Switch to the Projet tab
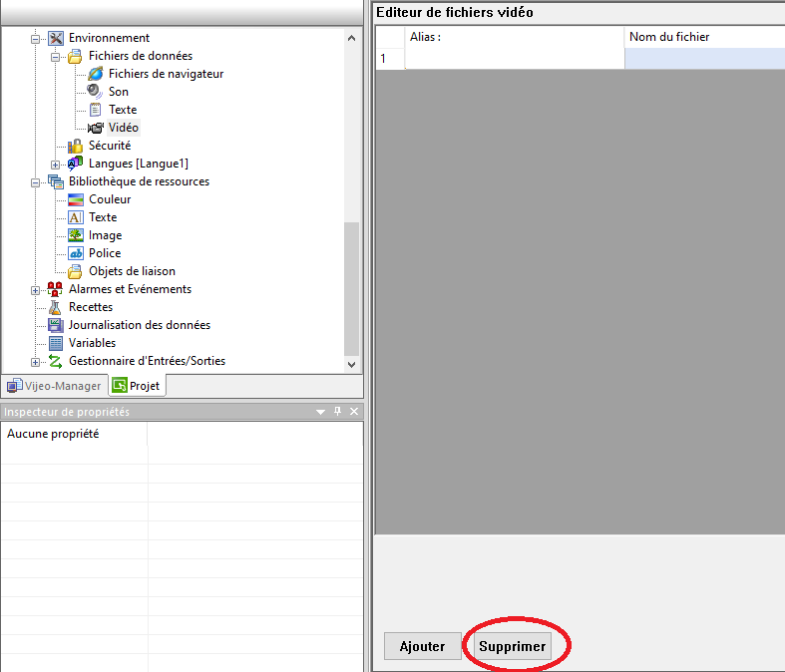This screenshot has width=785, height=672. pyautogui.click(x=137, y=386)
